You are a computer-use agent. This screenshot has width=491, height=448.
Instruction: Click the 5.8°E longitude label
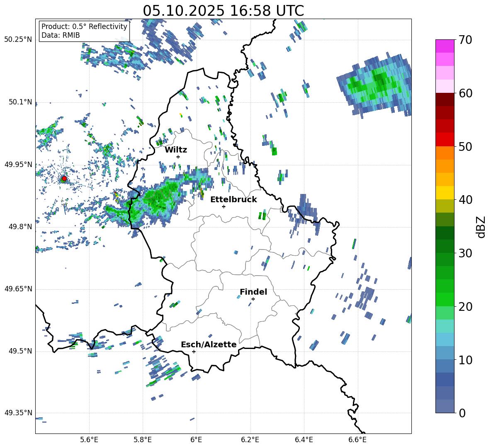coord(143,440)
